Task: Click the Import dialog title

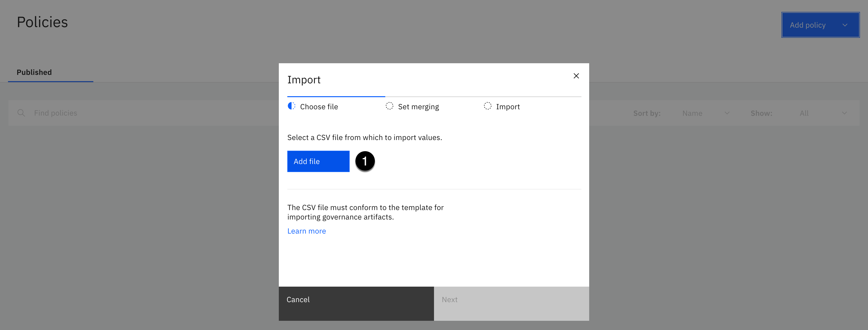Action: pyautogui.click(x=304, y=80)
